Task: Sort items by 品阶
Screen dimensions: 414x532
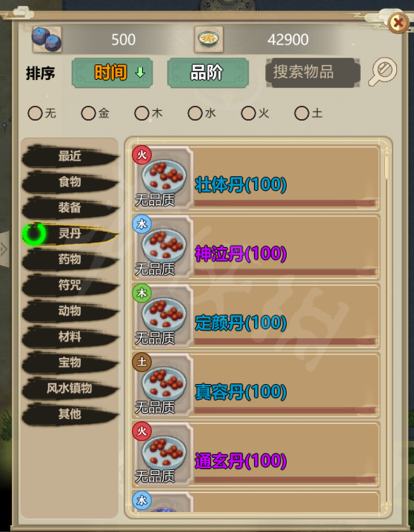Action: tap(208, 73)
